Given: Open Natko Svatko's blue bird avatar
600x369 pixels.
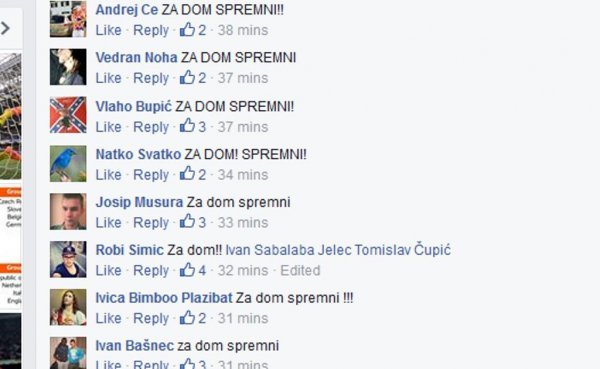Looking at the screenshot, I should 68,163.
